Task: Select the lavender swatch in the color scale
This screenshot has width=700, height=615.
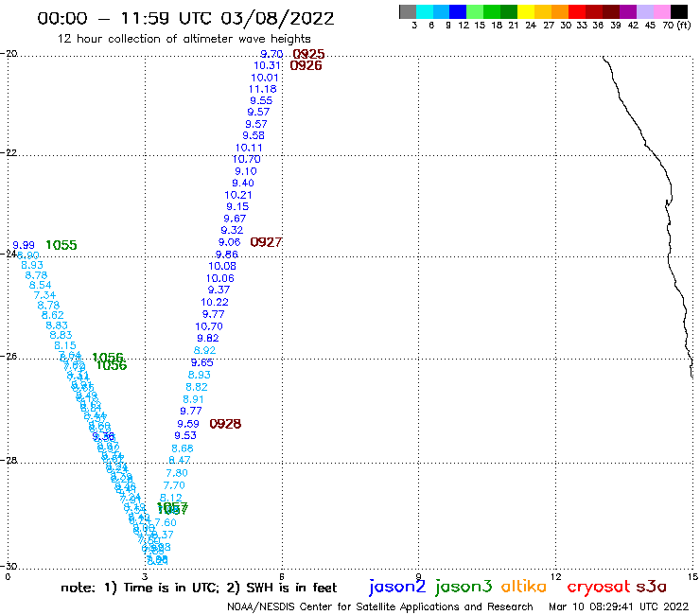Action: tap(644, 11)
